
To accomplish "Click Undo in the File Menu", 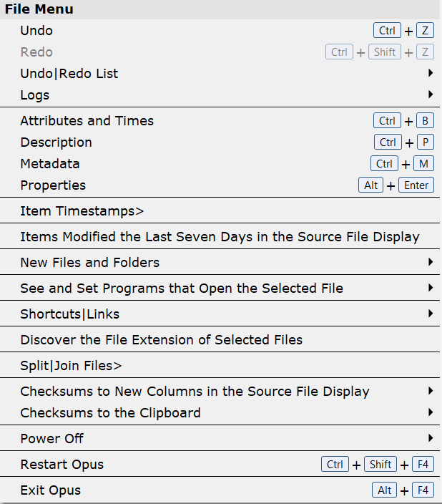I will click(36, 31).
